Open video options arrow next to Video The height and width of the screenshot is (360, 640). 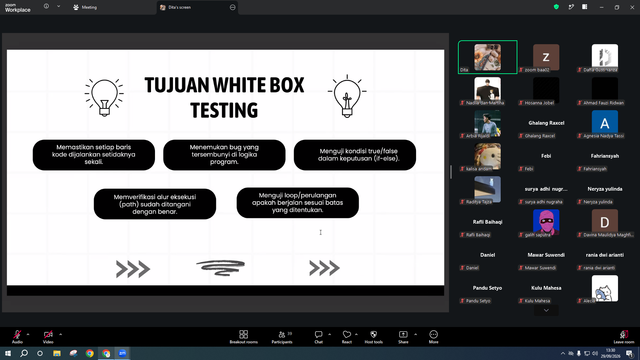pyautogui.click(x=60, y=334)
